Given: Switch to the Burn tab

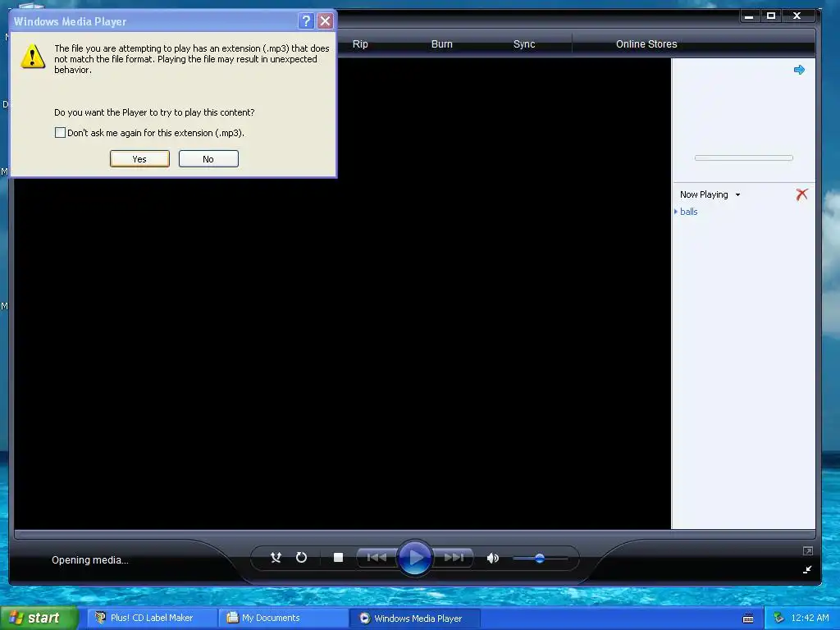Looking at the screenshot, I should (x=442, y=44).
